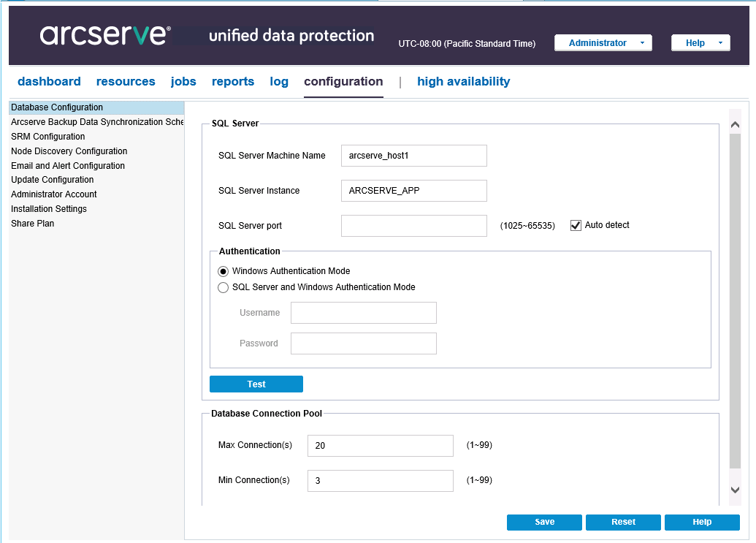Viewport: 756px width, 543px height.
Task: Open the Help dropdown in header
Action: (700, 43)
